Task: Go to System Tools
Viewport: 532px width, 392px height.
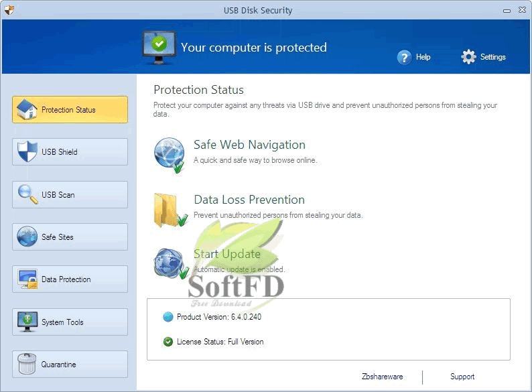Action: (x=70, y=322)
